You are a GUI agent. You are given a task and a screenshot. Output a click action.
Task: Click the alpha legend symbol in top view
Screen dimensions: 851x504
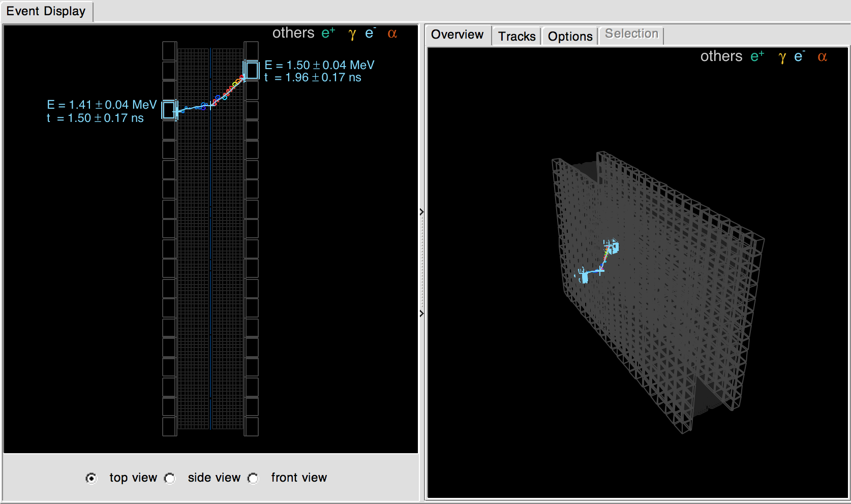click(x=392, y=34)
